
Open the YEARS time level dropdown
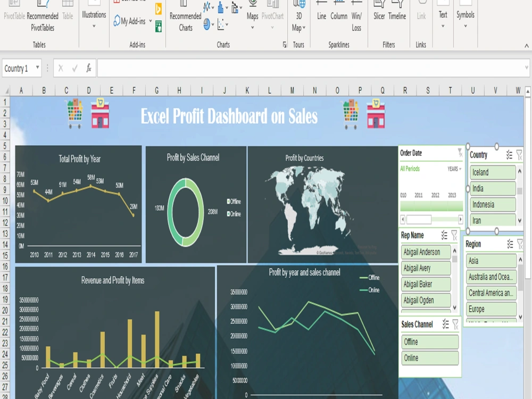coord(454,169)
